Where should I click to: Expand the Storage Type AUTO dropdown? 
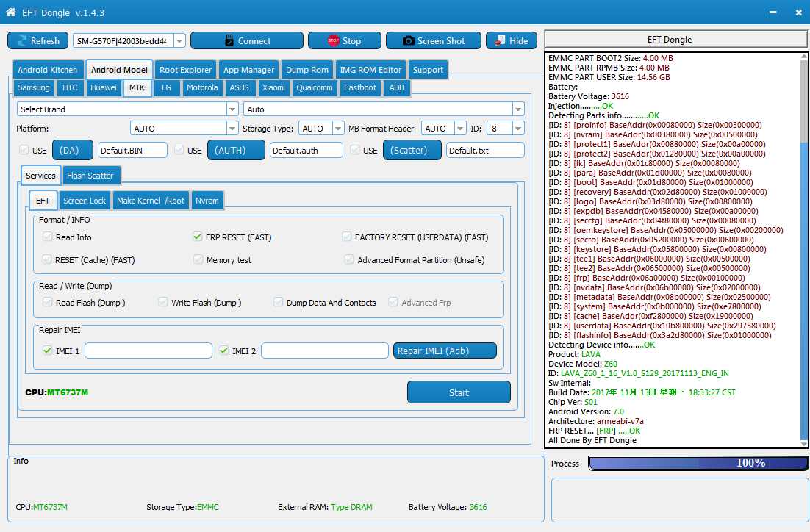click(338, 128)
